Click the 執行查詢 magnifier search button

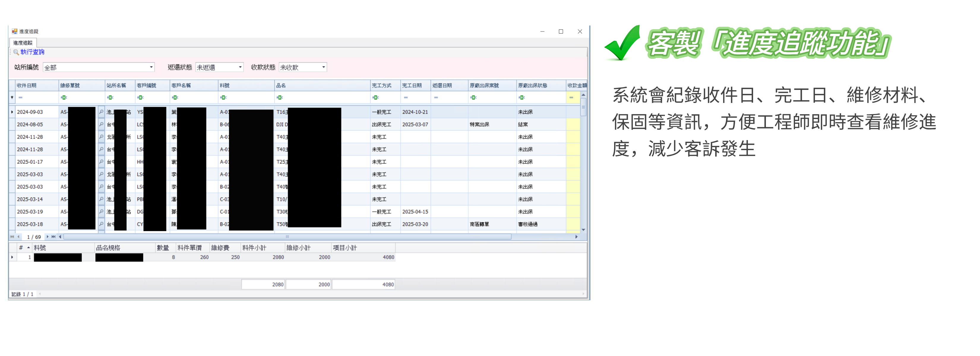[x=29, y=52]
